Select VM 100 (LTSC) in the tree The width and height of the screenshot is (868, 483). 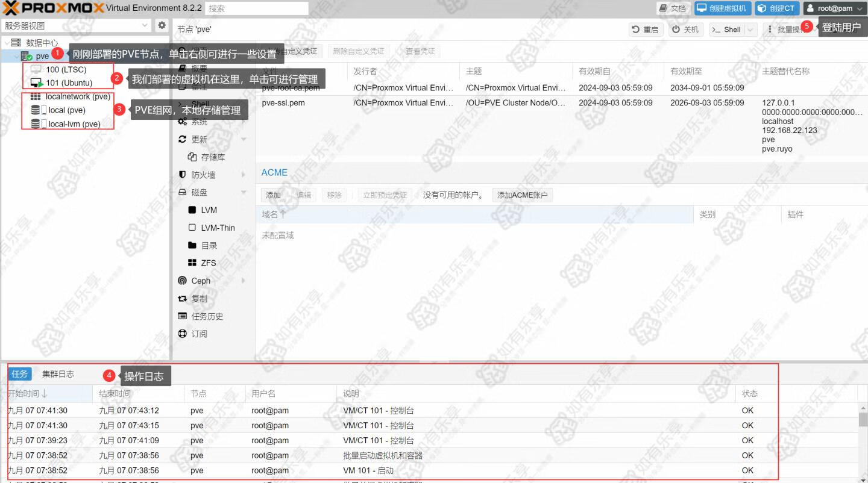click(x=66, y=69)
